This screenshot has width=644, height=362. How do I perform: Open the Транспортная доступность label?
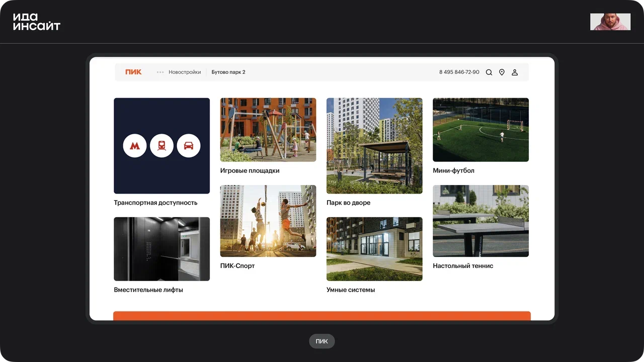pyautogui.click(x=155, y=203)
